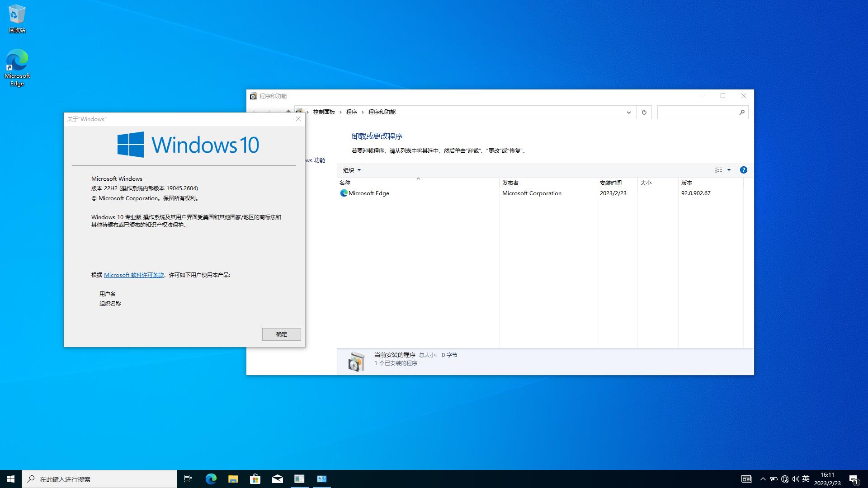Switch to the Control Panel taskbar app

tap(321, 479)
